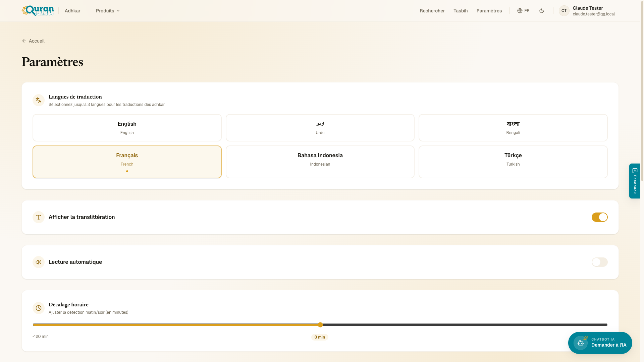Click the chatbot robot icon

(581, 343)
